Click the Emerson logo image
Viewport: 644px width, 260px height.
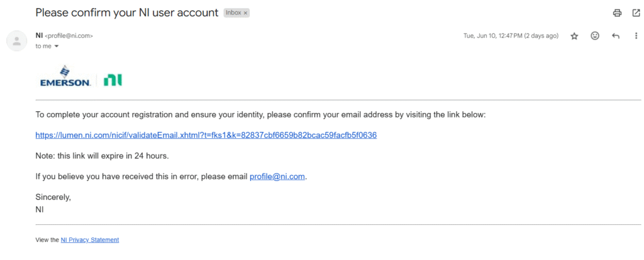65,76
